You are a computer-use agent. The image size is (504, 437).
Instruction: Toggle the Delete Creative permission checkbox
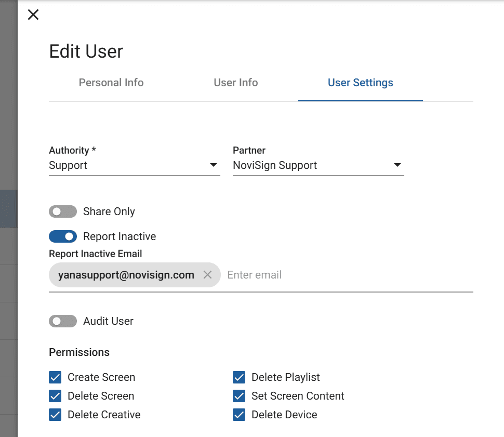(55, 415)
